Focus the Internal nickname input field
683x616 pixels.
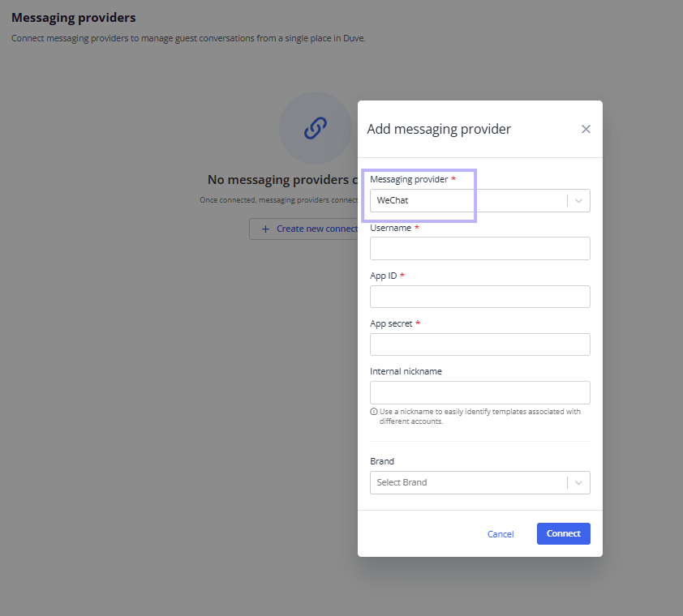pyautogui.click(x=480, y=392)
